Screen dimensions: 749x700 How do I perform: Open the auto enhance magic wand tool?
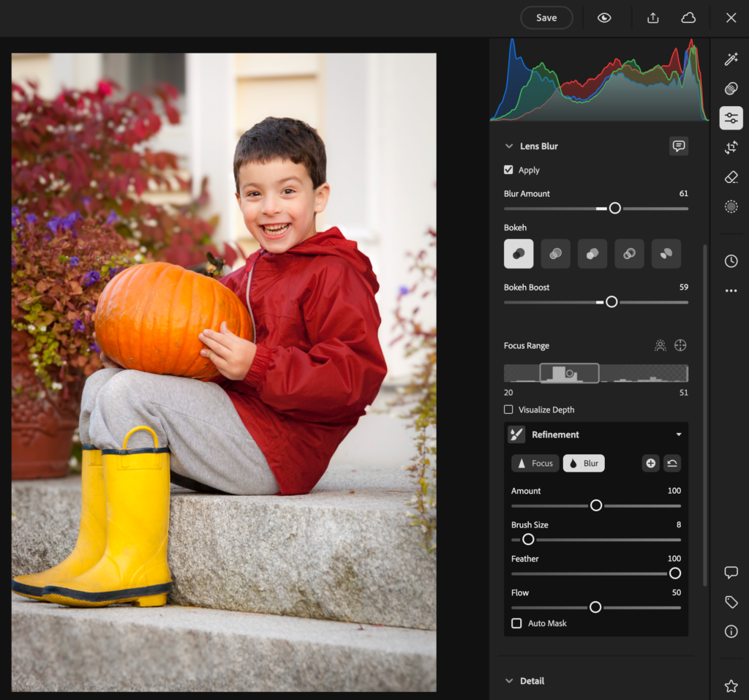tap(731, 59)
